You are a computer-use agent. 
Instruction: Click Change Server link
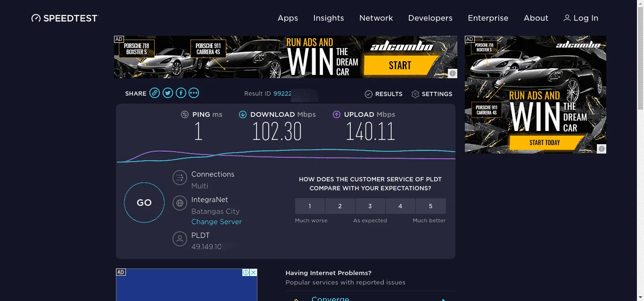pyautogui.click(x=216, y=222)
